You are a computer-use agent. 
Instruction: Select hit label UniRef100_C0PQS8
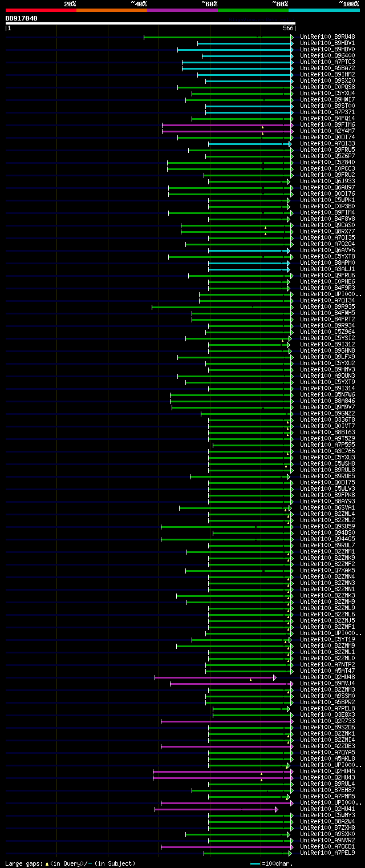327,87
